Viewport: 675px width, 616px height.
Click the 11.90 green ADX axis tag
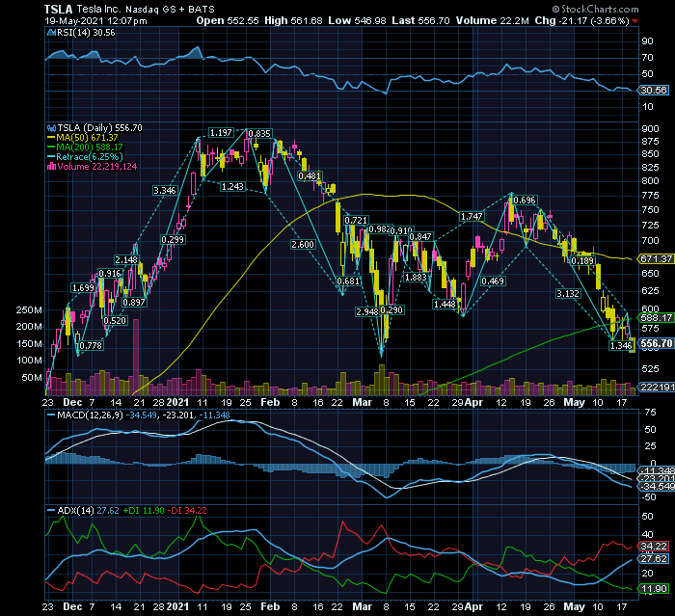pos(654,588)
